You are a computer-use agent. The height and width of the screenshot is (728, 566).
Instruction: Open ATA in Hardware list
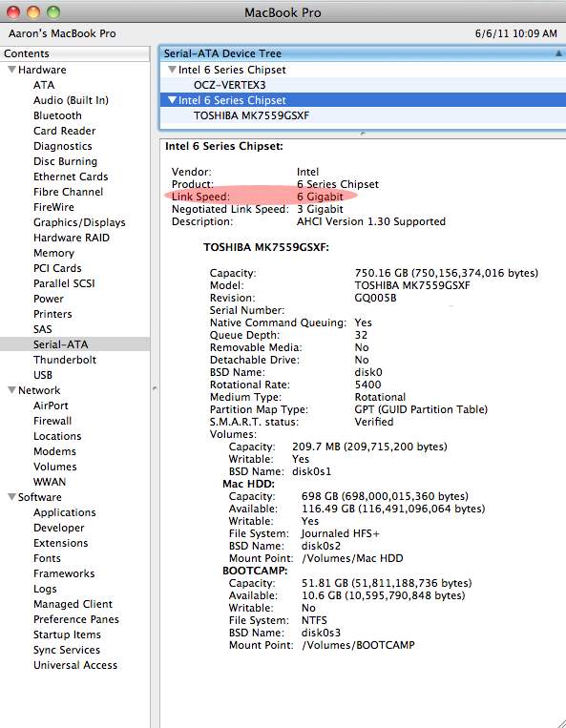coord(44,85)
